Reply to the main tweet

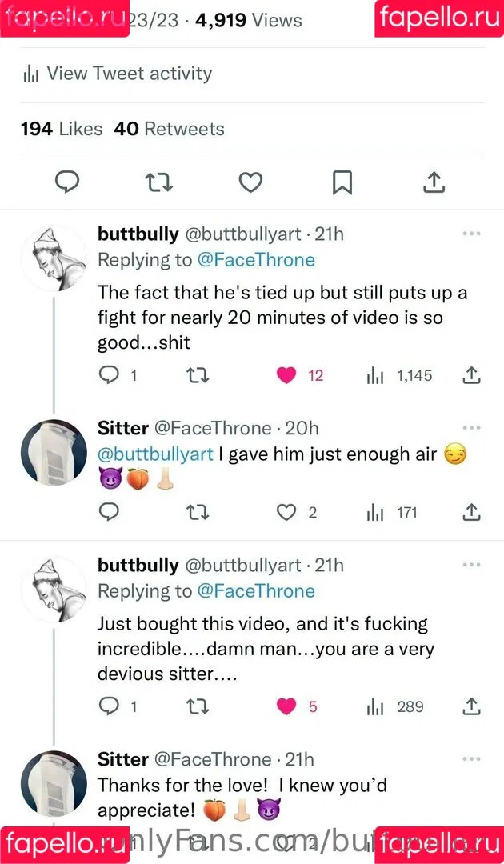[x=67, y=182]
